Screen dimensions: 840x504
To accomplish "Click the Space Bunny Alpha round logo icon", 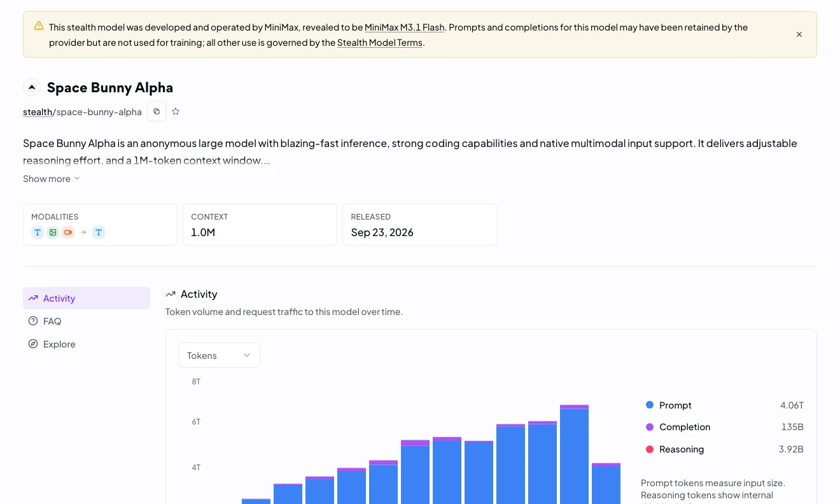I will pos(32,87).
